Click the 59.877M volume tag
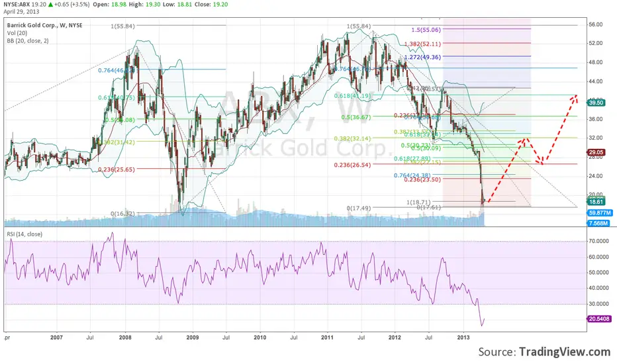This screenshot has width=617, height=364. click(x=600, y=213)
